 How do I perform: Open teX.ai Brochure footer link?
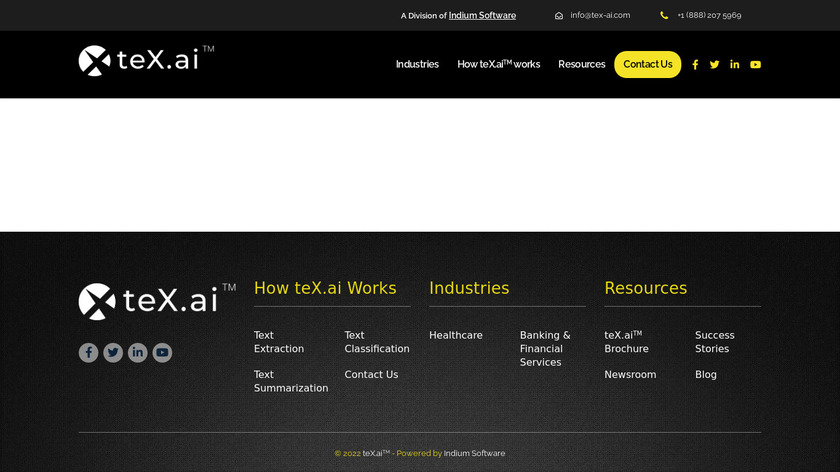click(x=626, y=342)
